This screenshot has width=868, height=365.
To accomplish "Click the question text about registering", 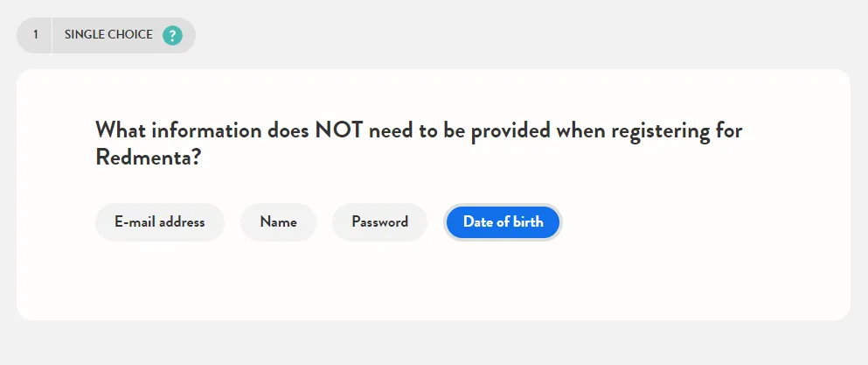I will [x=419, y=144].
